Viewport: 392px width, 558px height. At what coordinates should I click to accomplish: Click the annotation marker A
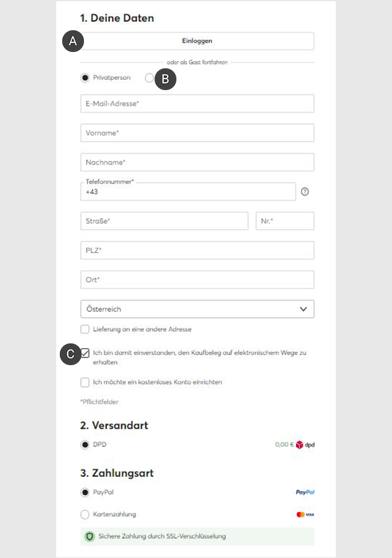point(73,41)
